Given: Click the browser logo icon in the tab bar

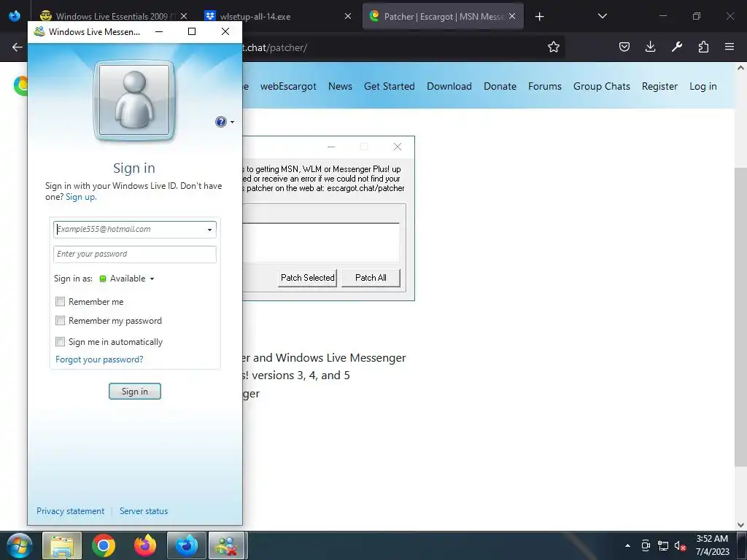Looking at the screenshot, I should coord(15,16).
